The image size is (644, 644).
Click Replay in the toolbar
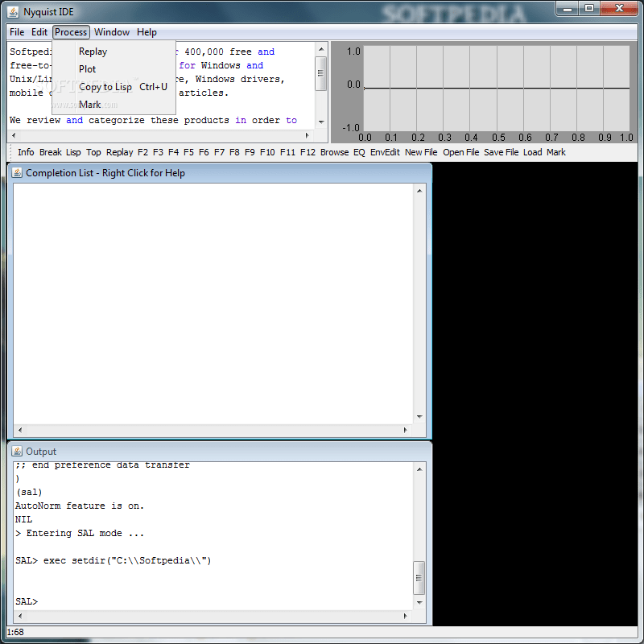[x=119, y=152]
